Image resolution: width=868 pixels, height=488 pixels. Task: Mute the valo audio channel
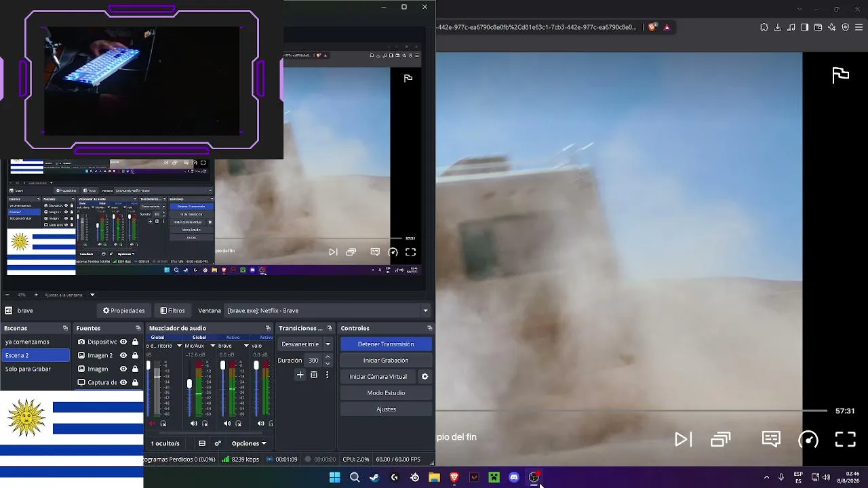coord(260,424)
